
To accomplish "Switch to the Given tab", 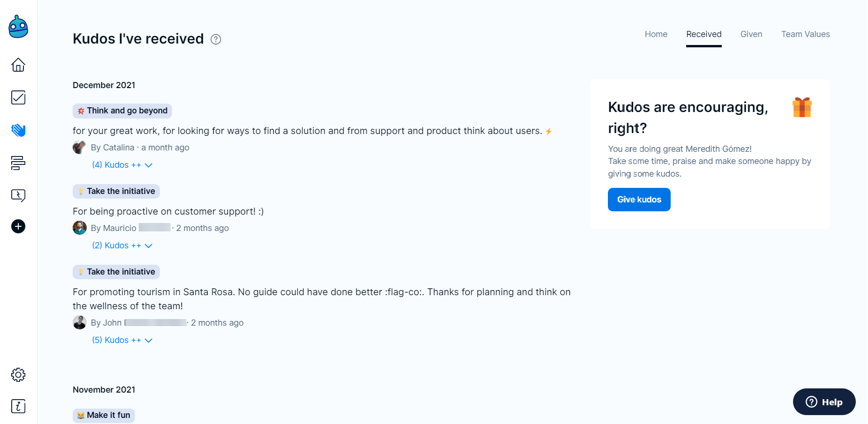I will coord(751,34).
